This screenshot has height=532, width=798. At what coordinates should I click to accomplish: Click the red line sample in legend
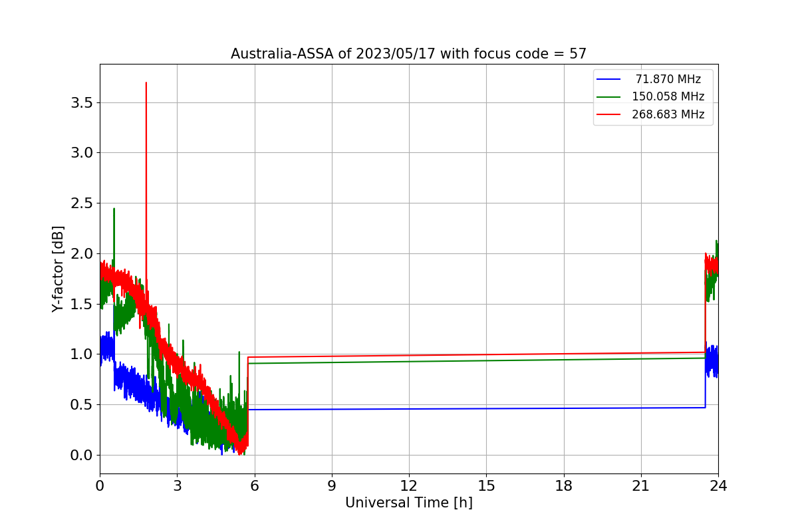(x=608, y=115)
